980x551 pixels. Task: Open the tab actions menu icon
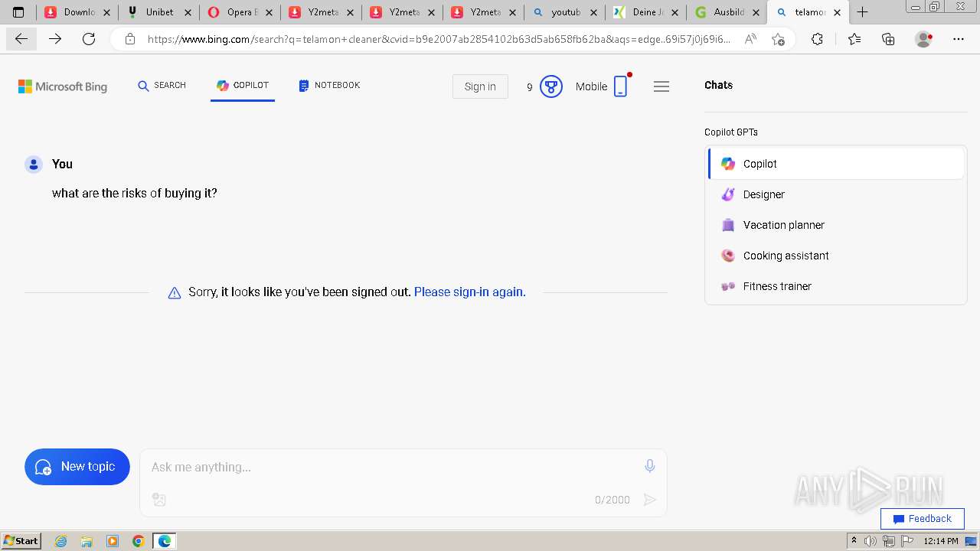tap(18, 12)
